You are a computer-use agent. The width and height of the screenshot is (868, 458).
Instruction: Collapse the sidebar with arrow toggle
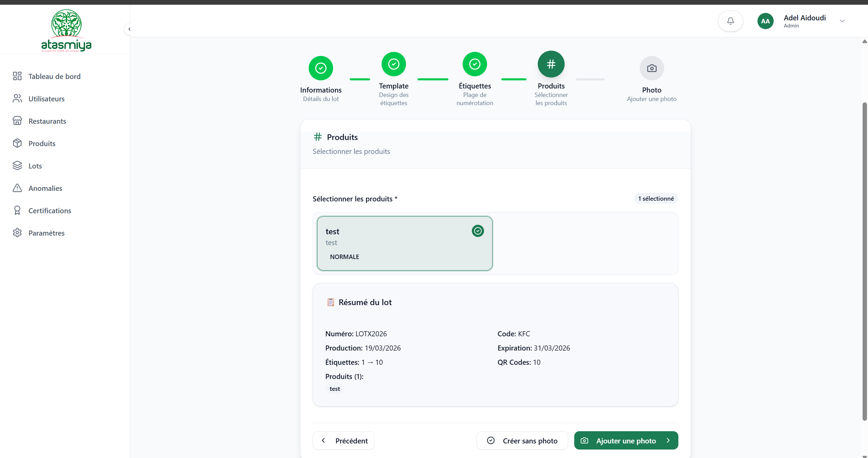(x=129, y=29)
